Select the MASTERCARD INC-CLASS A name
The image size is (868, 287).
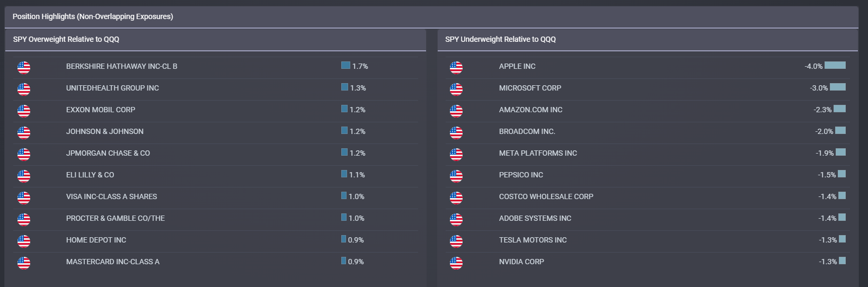click(113, 262)
